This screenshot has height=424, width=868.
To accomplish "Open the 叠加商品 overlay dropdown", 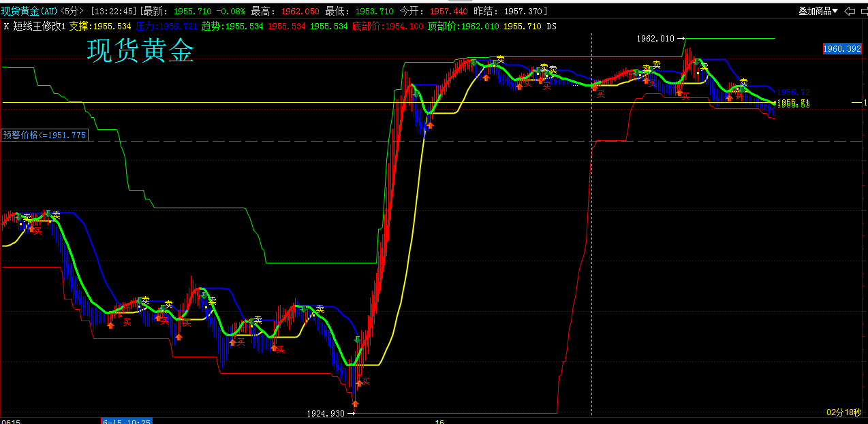I will pos(818,11).
